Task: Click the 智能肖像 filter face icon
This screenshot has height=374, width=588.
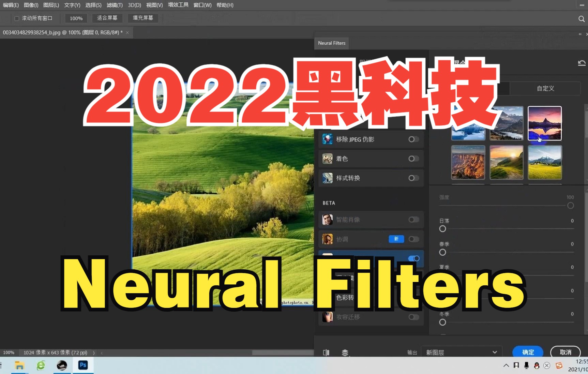Action: 327,220
